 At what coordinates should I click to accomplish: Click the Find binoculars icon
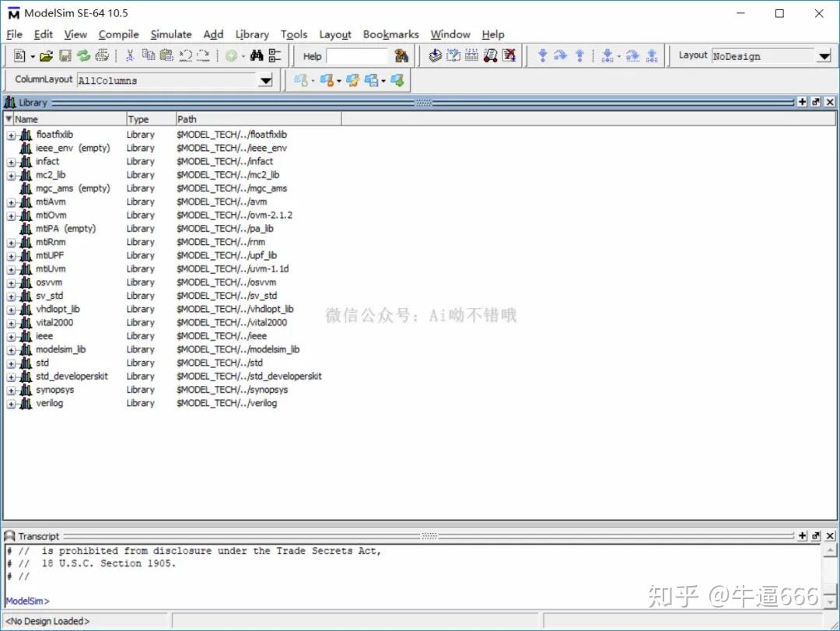tap(257, 56)
